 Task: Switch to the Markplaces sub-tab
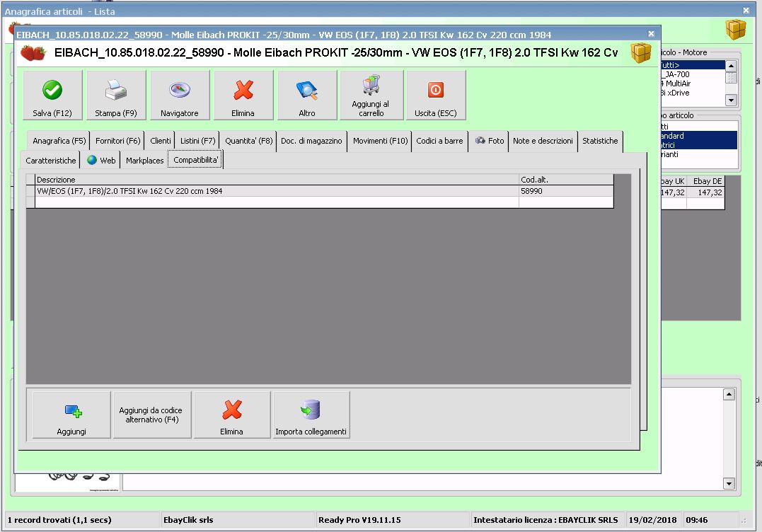tap(144, 161)
